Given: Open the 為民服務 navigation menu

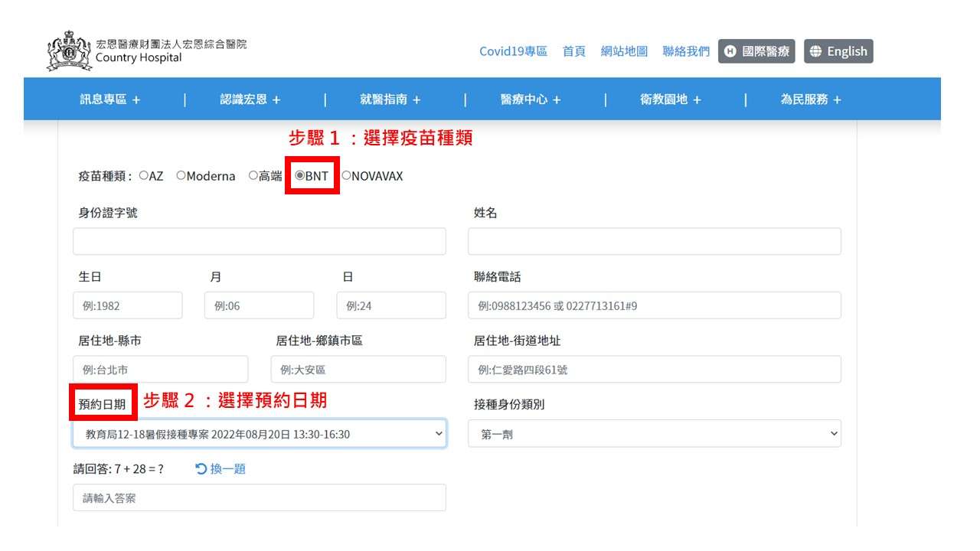Looking at the screenshot, I should tap(811, 99).
